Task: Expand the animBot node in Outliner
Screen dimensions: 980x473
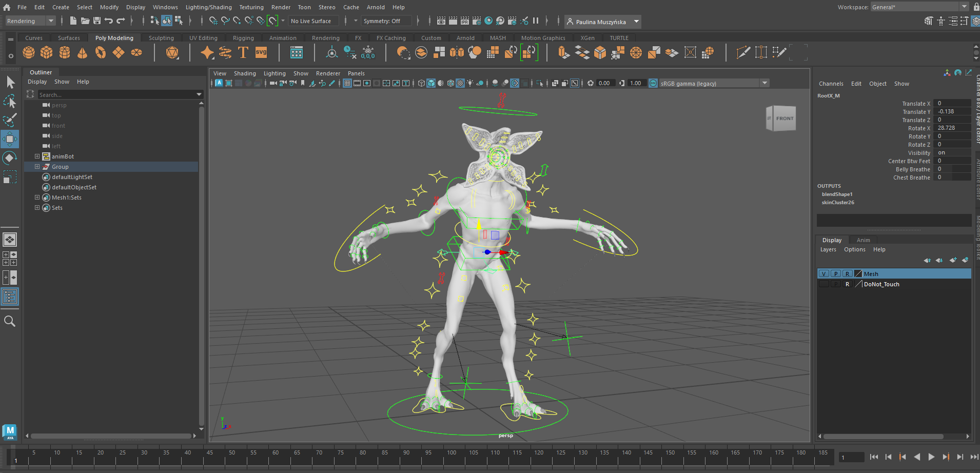Action: click(37, 156)
